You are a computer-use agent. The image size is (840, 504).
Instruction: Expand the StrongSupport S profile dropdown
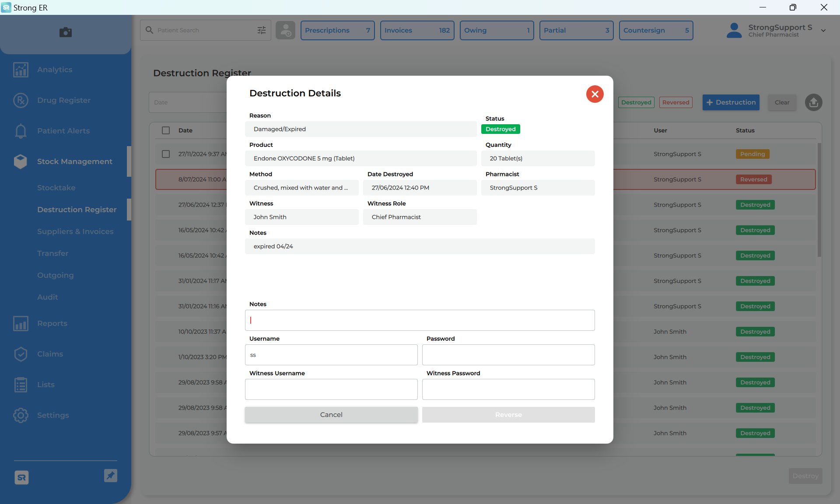point(824,30)
